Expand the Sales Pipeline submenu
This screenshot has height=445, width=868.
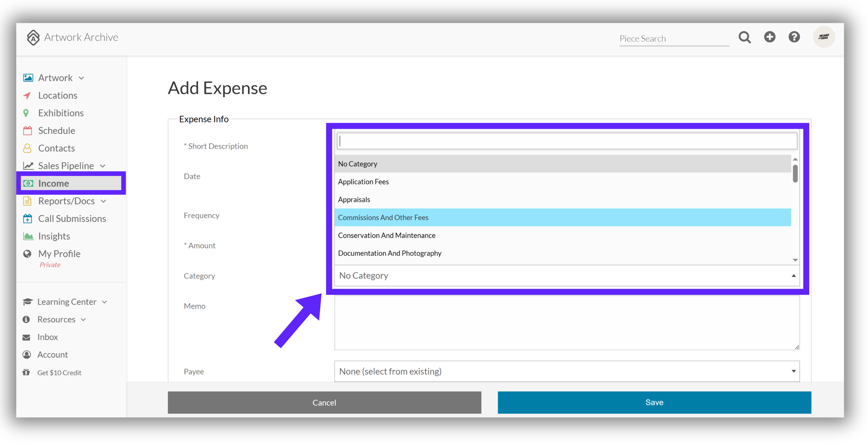103,166
